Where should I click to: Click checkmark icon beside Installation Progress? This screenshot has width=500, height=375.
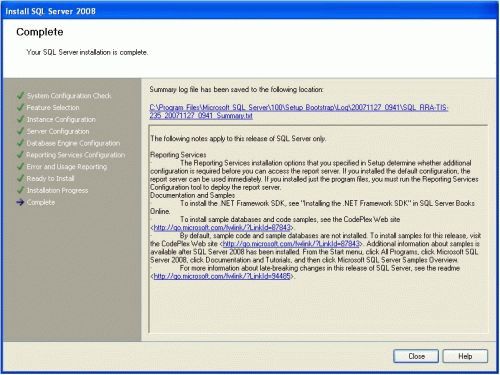tap(20, 190)
